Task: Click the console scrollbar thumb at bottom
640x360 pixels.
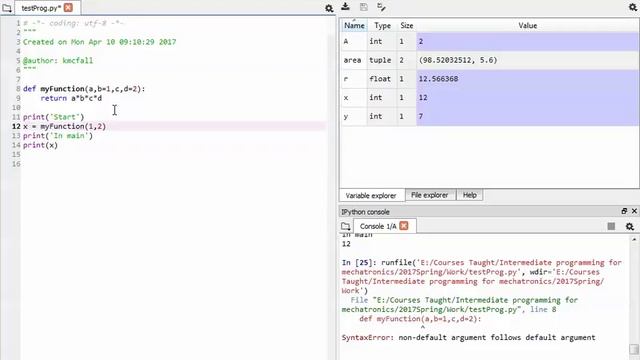Action: [634, 349]
